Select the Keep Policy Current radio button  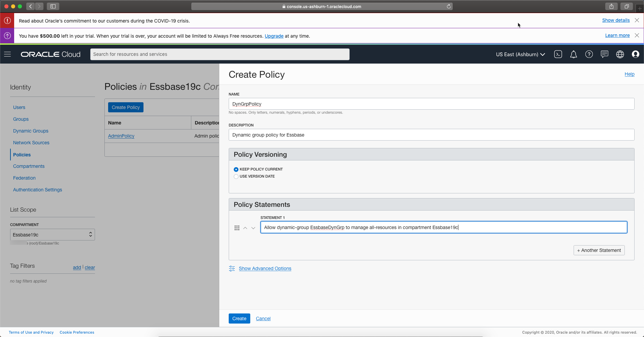coord(236,170)
